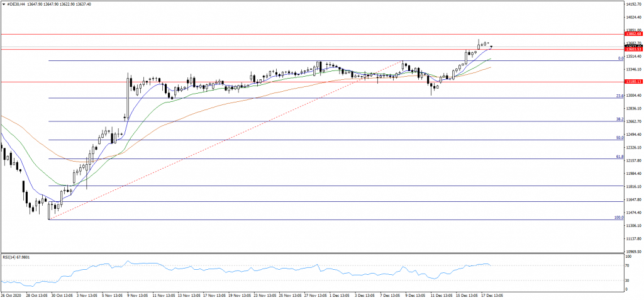This screenshot has height=300, width=644.
Task: Click the 14192.70 value on price scale
Action: [633, 4]
